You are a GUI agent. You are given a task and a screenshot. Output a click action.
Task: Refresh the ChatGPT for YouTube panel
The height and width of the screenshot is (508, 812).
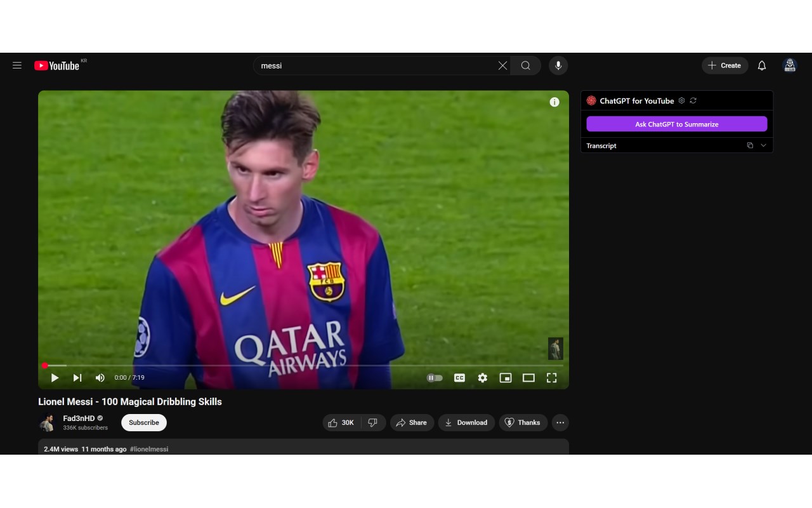click(693, 100)
